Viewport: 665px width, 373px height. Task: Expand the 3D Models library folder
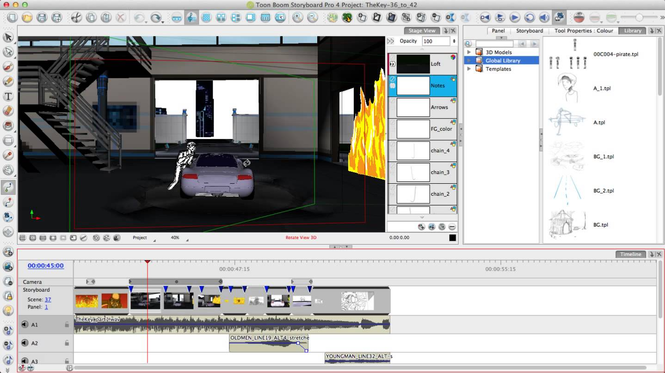[469, 52]
